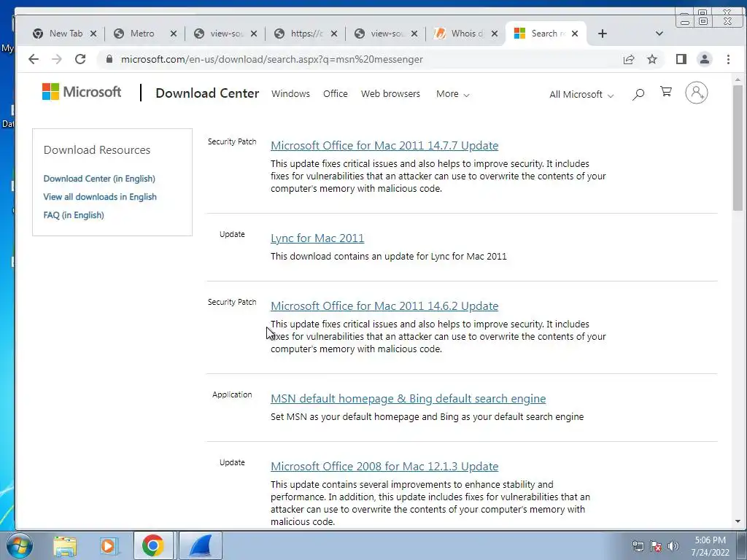This screenshot has height=560, width=747.
Task: Click the forward navigation arrow
Action: 57,59
